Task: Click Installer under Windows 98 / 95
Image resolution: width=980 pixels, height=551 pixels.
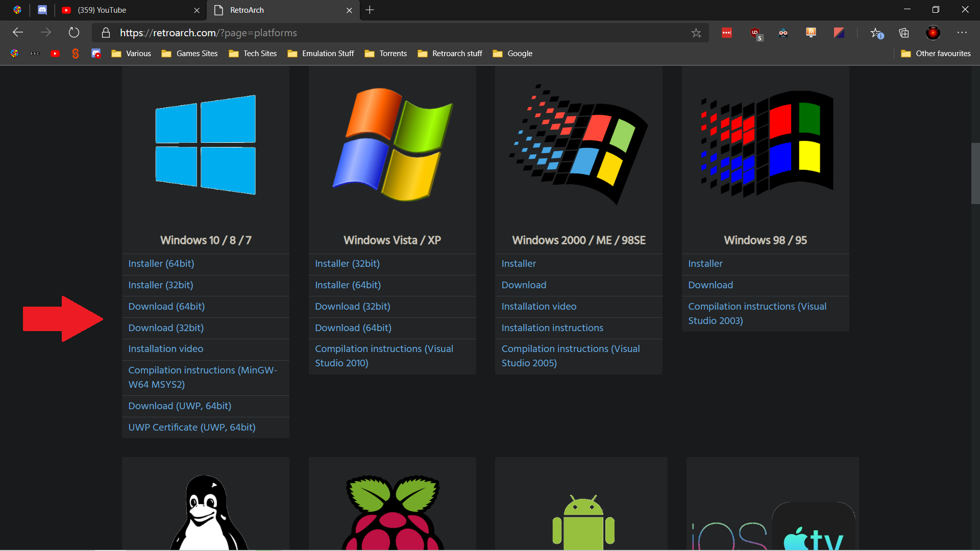Action: (x=705, y=264)
